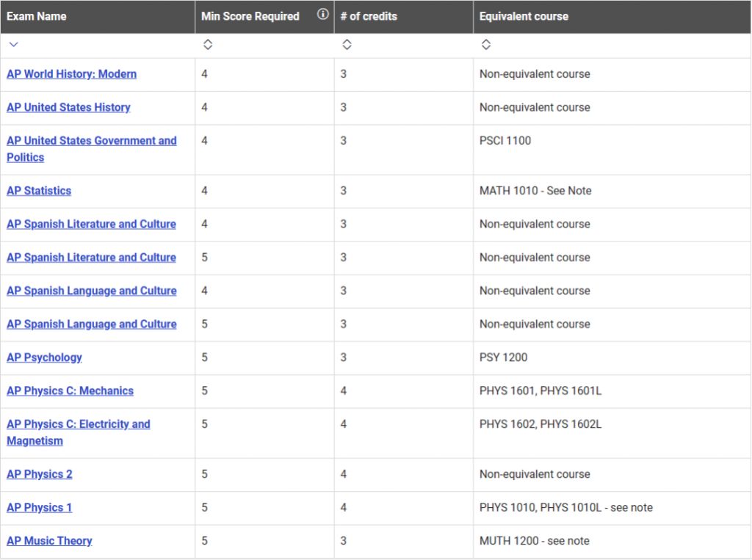Expand the chevron under Exam Name header
This screenshot has width=752, height=560.
pyautogui.click(x=13, y=45)
